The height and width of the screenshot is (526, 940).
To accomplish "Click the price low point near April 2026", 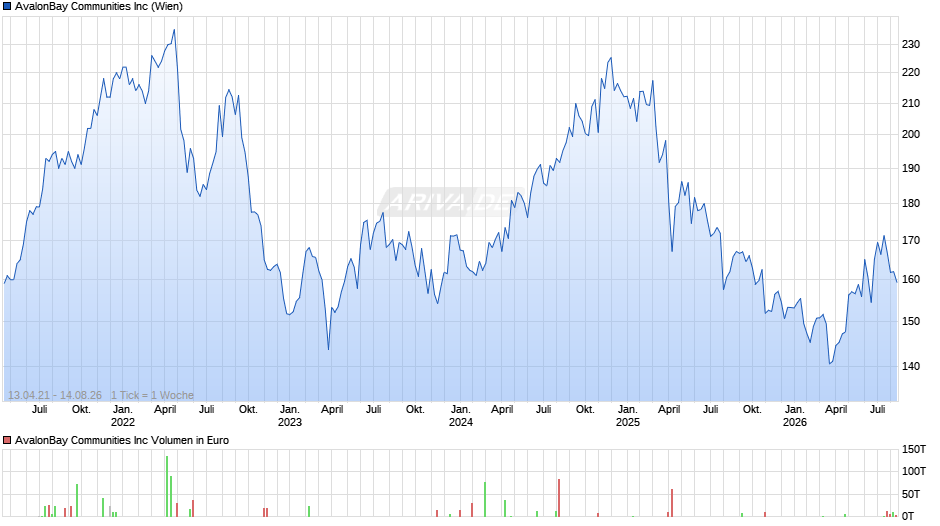I will [x=830, y=363].
